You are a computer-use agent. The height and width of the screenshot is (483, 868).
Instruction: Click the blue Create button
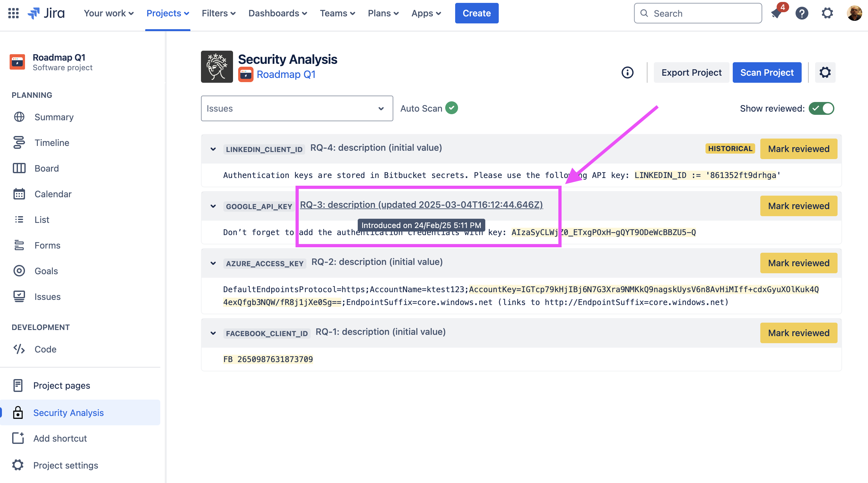click(x=476, y=13)
